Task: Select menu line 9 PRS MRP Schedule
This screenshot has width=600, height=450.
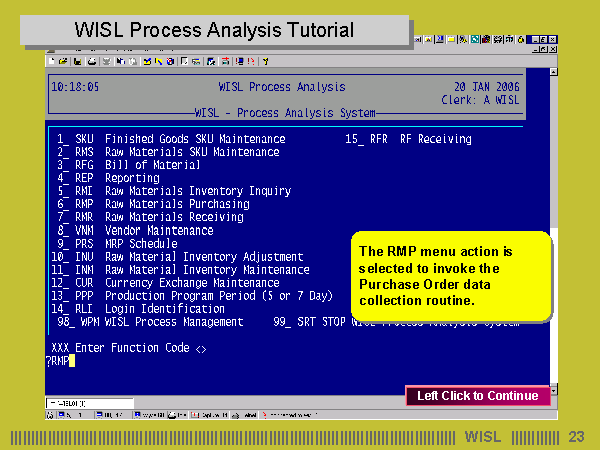Action: (x=117, y=244)
